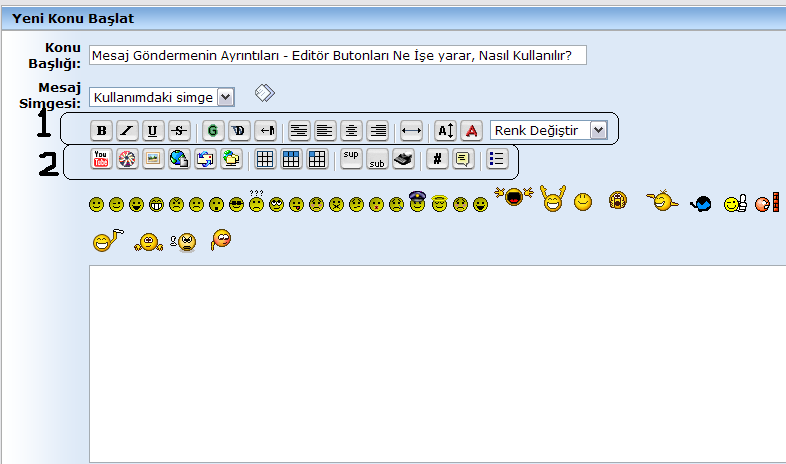Insert code with the hash button

click(437, 158)
